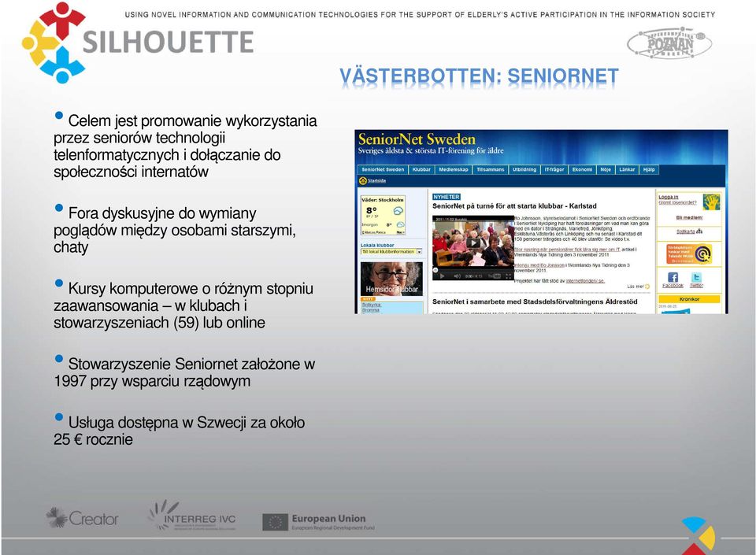Click the Sajtkarta sitemap icon
This screenshot has height=555, width=756.
[x=699, y=231]
